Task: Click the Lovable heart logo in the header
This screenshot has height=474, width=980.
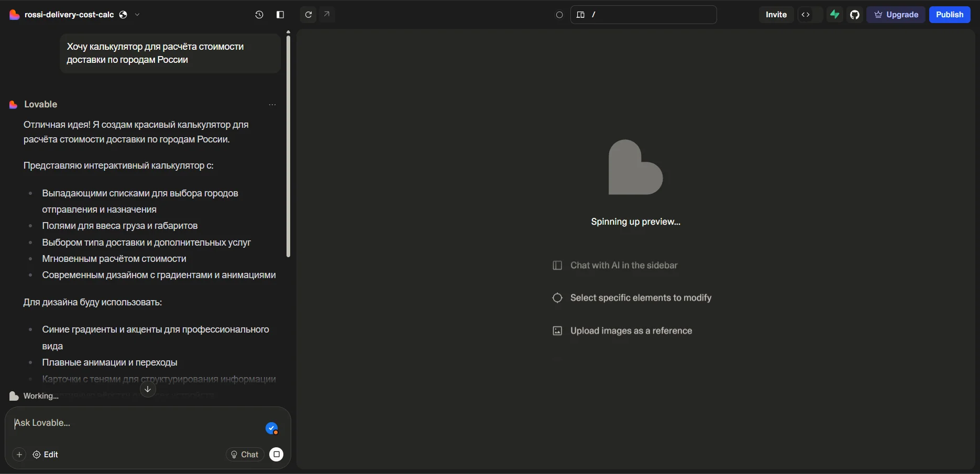Action: click(x=15, y=15)
